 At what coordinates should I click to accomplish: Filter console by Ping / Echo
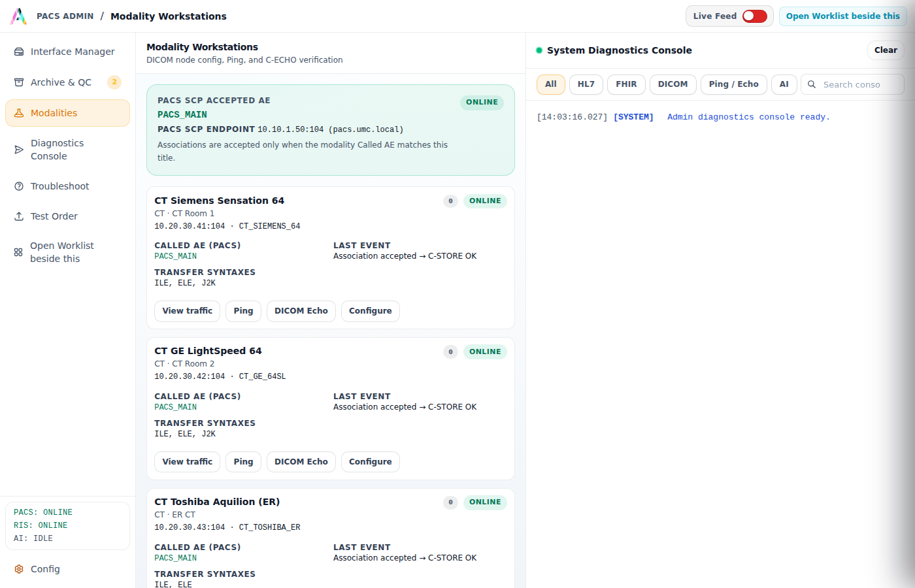point(734,84)
